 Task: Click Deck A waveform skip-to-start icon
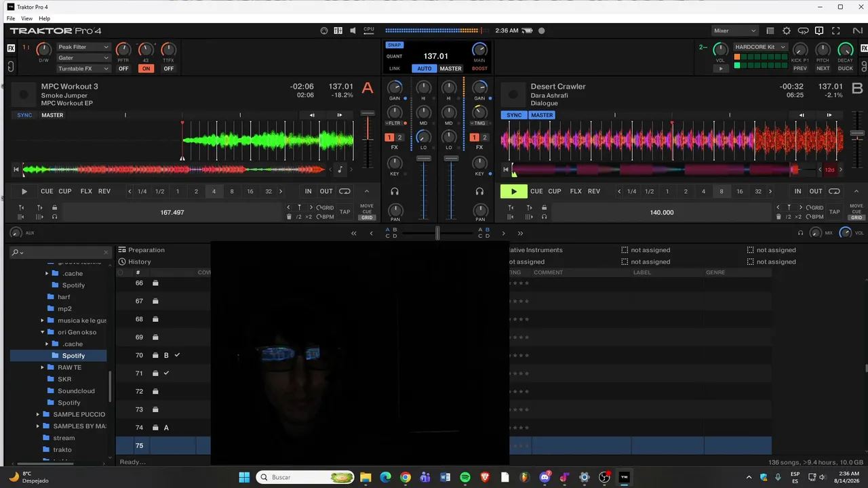[16, 169]
